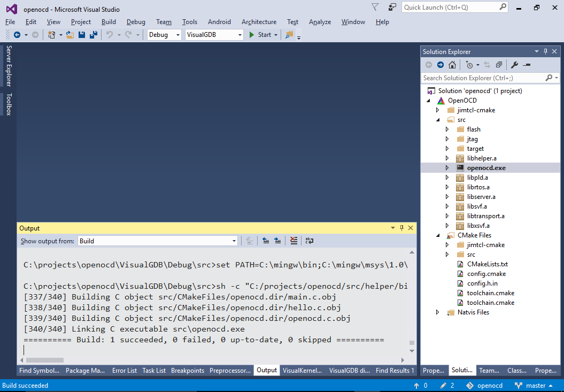Click the feedback icon beside Quick Launch
This screenshot has width=564, height=392.
pos(392,7)
